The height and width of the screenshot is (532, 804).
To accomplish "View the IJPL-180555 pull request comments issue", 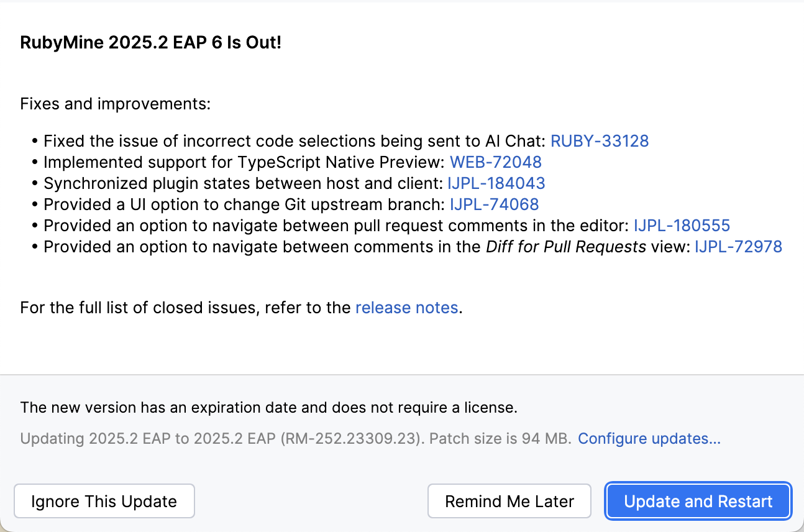I will coord(682,226).
